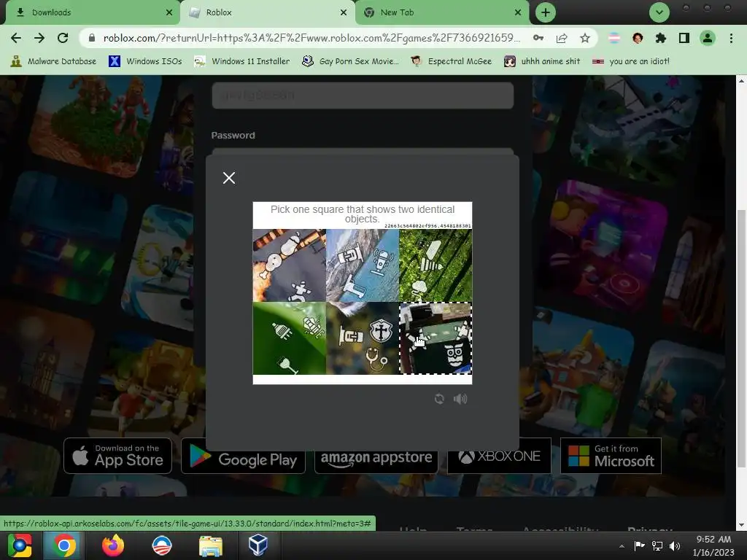Switch to the Roblox tab
Viewport: 747px width, 560px height.
tap(267, 12)
